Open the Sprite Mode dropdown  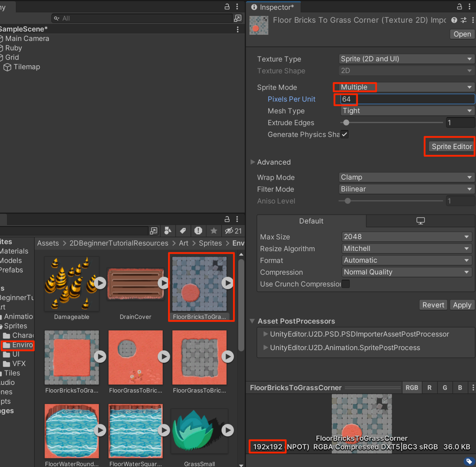tap(406, 87)
